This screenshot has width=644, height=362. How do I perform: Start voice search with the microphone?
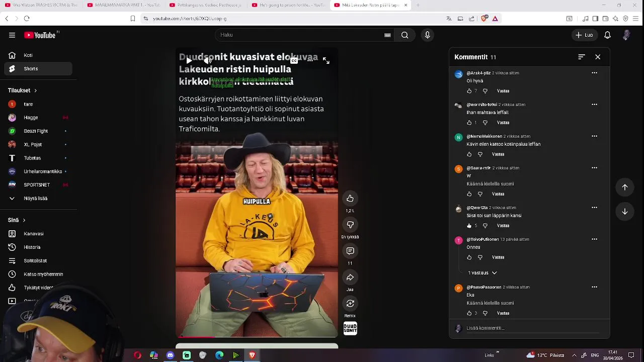click(x=427, y=35)
